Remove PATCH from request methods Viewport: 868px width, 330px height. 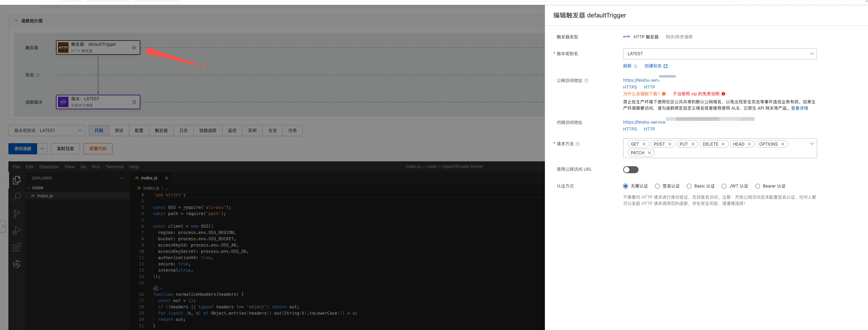649,153
